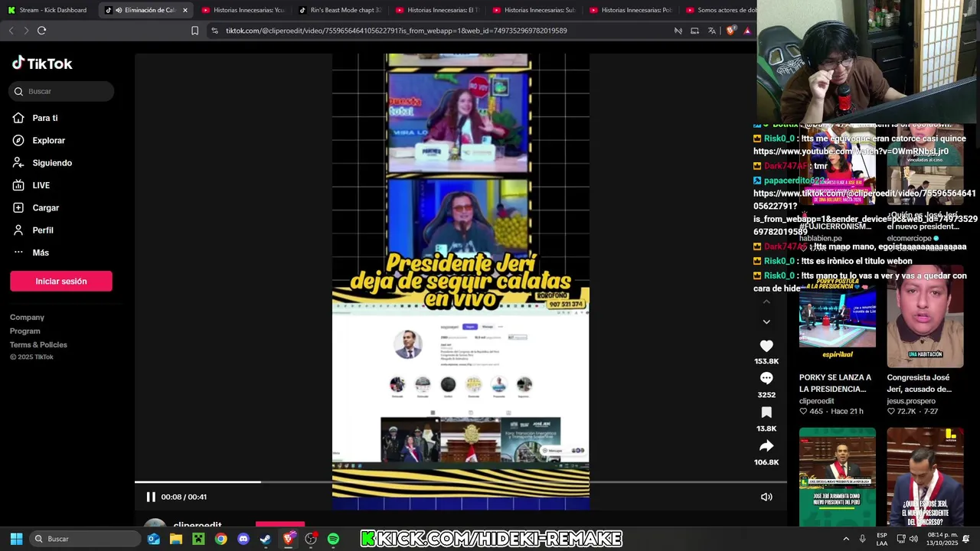This screenshot has width=980, height=551.
Task: Share the video with the arrow icon
Action: pos(766,446)
